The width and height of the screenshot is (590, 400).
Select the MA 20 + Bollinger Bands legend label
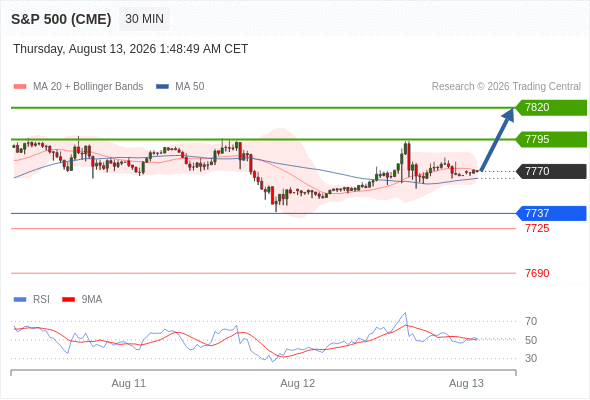[88, 87]
